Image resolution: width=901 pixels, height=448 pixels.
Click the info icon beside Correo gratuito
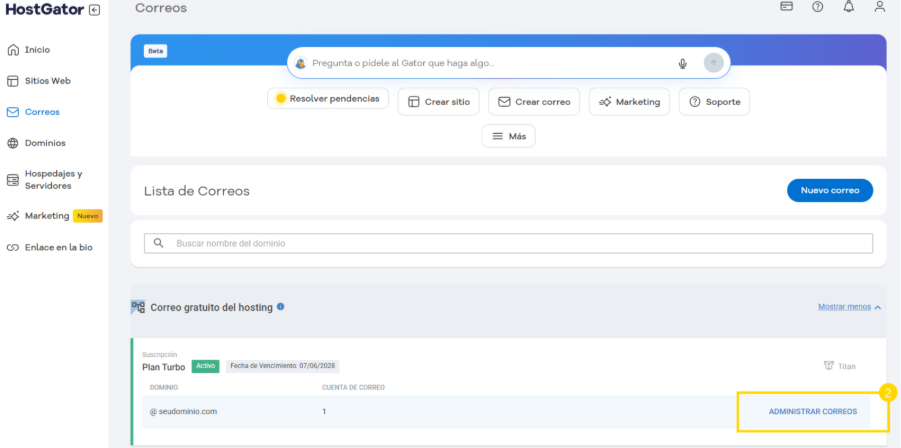(281, 307)
